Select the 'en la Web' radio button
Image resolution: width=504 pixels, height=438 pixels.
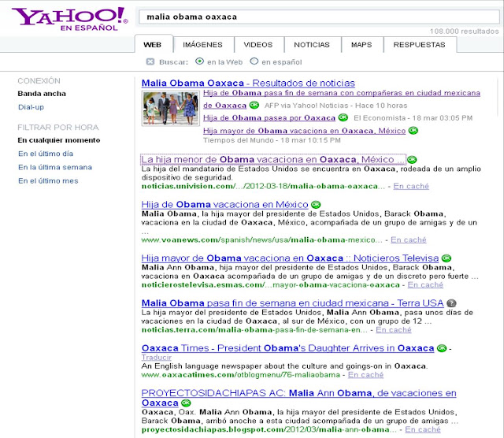199,61
